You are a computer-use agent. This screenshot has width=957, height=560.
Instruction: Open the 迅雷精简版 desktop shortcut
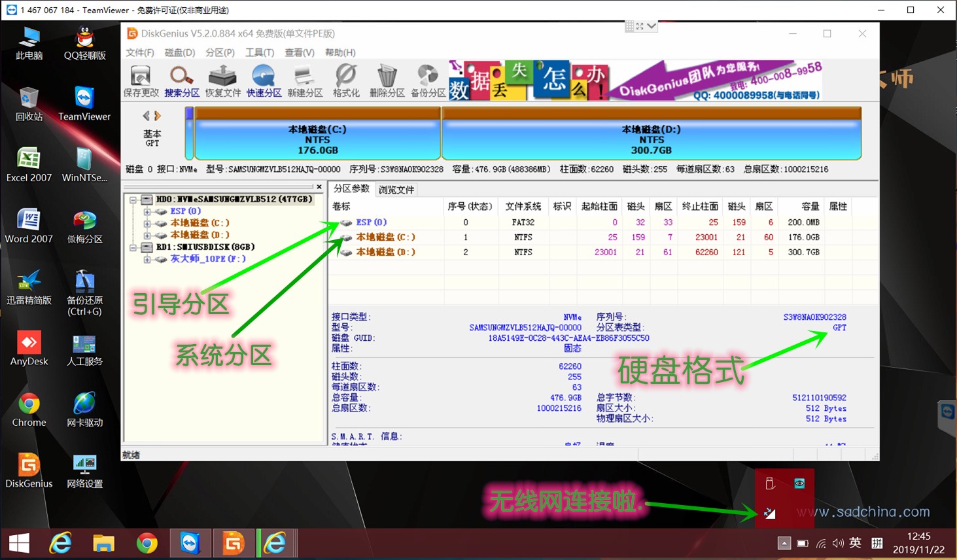29,287
